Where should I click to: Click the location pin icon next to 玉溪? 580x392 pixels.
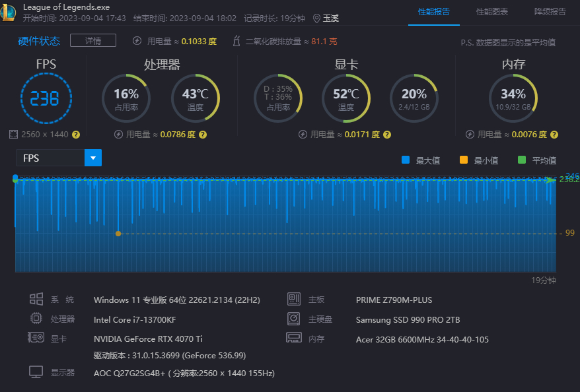point(316,18)
